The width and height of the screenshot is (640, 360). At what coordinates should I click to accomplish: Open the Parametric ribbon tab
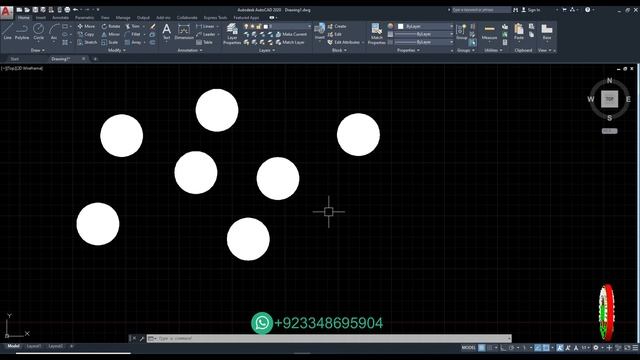84,18
